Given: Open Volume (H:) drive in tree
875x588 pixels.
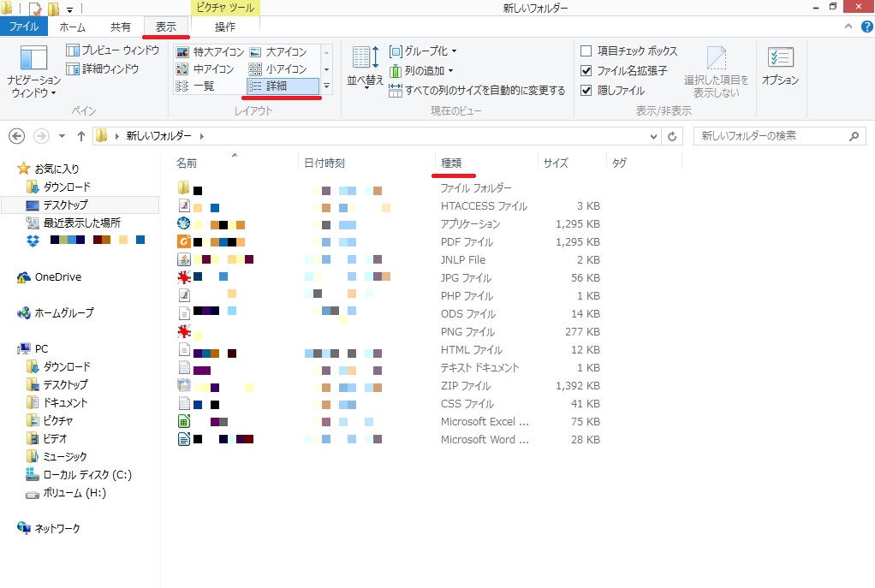Looking at the screenshot, I should (66, 493).
